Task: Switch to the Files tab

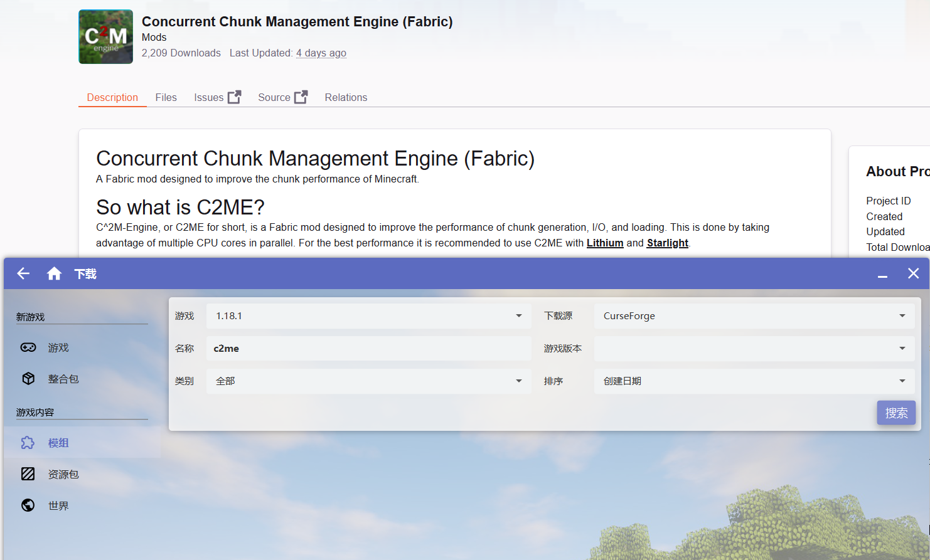Action: pos(166,97)
